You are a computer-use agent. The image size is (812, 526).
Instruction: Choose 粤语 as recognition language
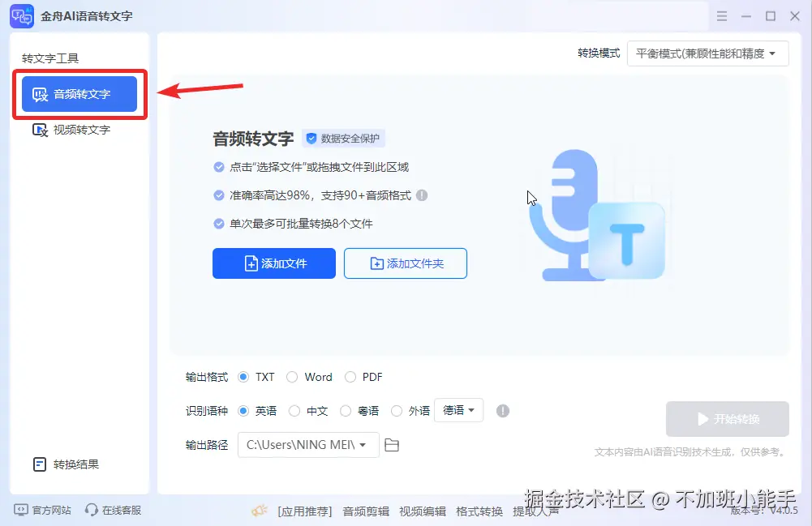coord(346,411)
